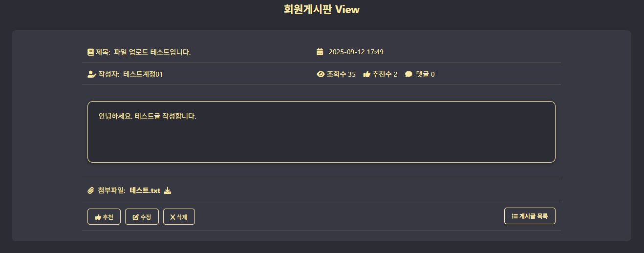Edit the post using 수정 button

[142, 217]
